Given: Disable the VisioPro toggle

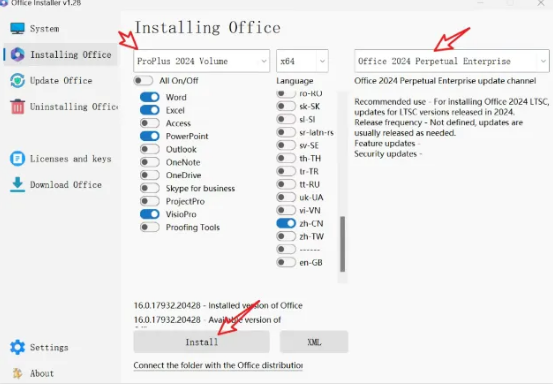Looking at the screenshot, I should [x=150, y=214].
